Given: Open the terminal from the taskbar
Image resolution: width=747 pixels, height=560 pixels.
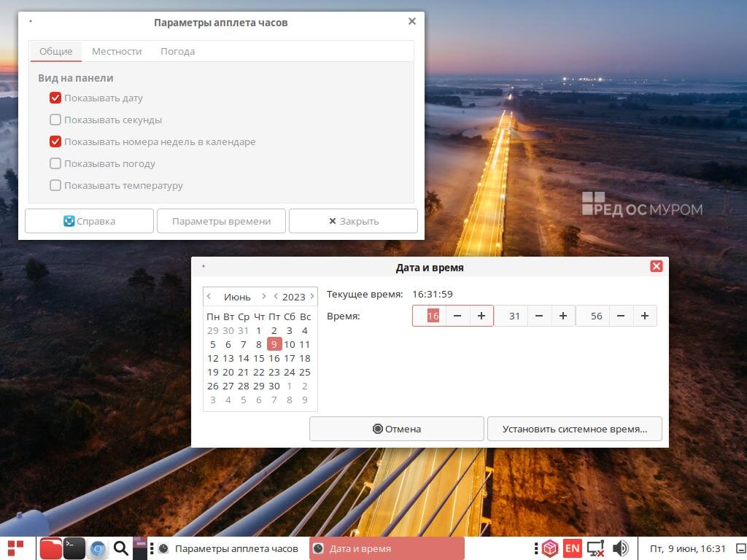Looking at the screenshot, I should [74, 548].
